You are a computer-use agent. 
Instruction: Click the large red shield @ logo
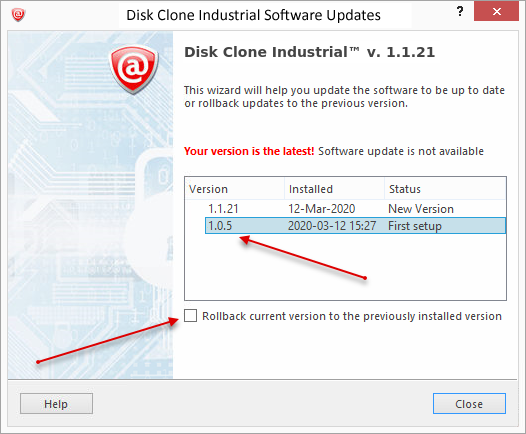(134, 70)
